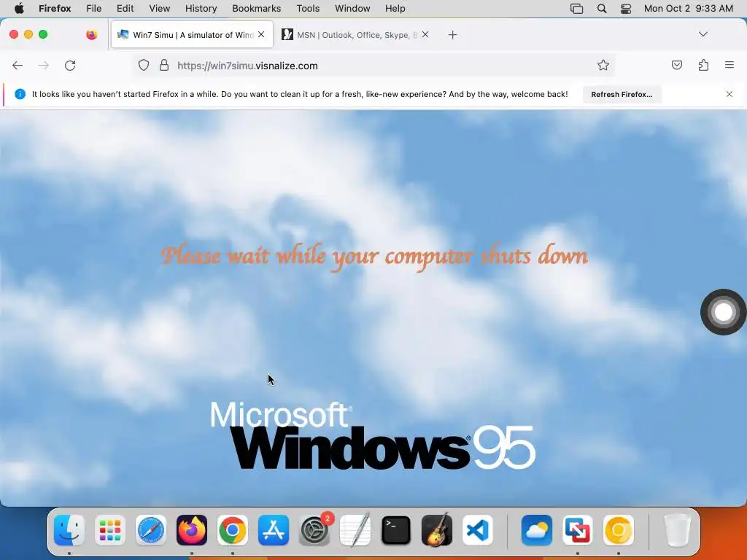The height and width of the screenshot is (560, 747).
Task: Open the View menu
Action: 160,8
